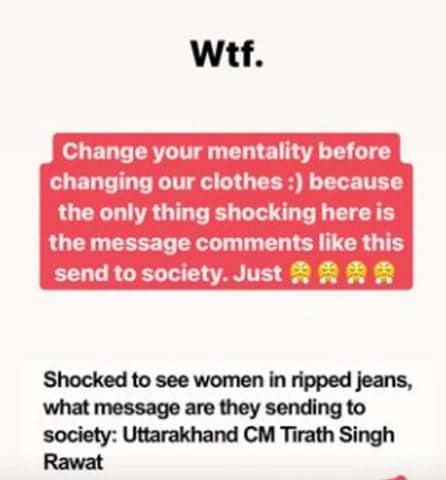Click the last angry emoji in the row
Image resolution: width=446 pixels, height=480 pixels.
tap(384, 273)
